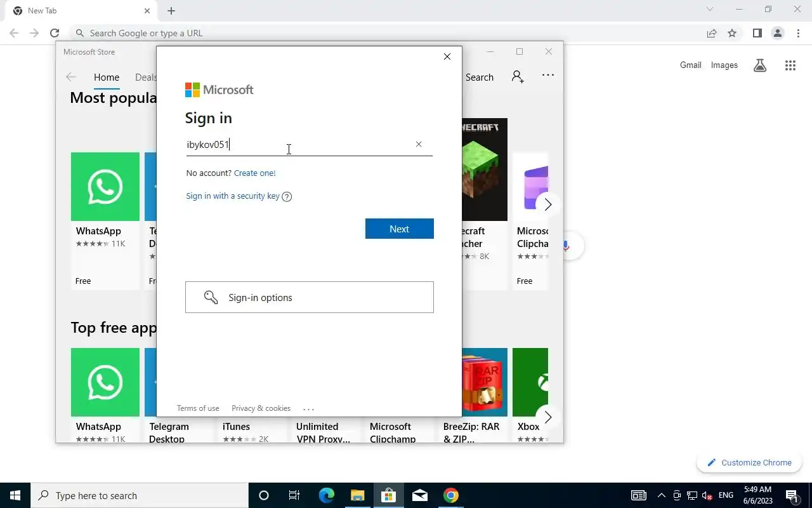
Task: Open File Explorer from the taskbar
Action: click(357, 495)
